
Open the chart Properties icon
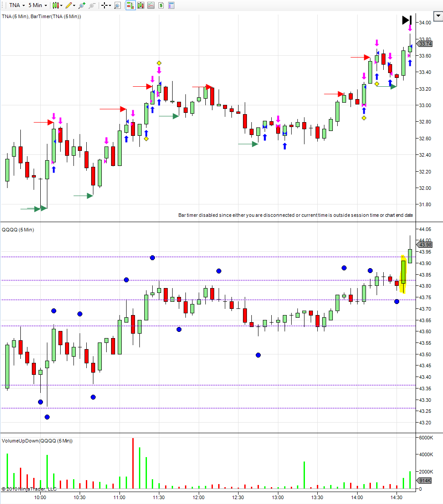click(x=171, y=5)
